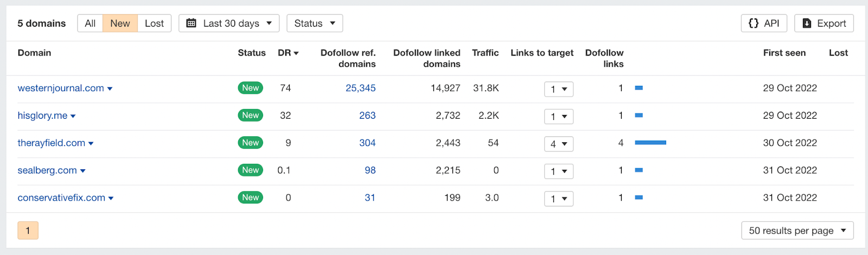Open the Status filter dropdown
This screenshot has height=255, width=868.
pyautogui.click(x=315, y=23)
